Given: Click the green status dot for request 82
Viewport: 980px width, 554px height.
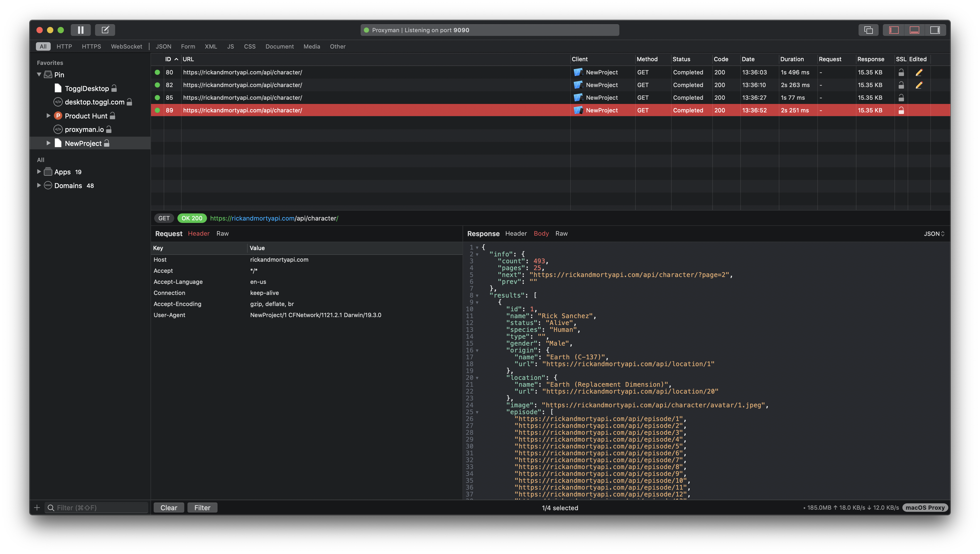Looking at the screenshot, I should click(157, 85).
